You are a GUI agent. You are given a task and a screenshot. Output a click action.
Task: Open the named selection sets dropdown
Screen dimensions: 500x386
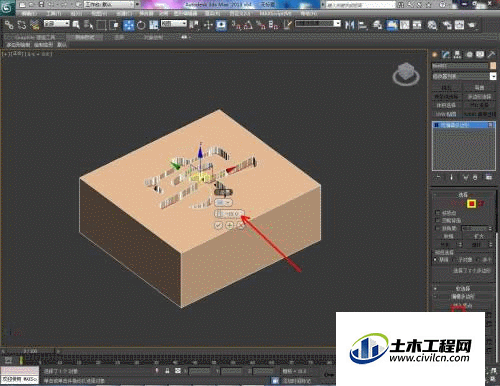(318, 24)
